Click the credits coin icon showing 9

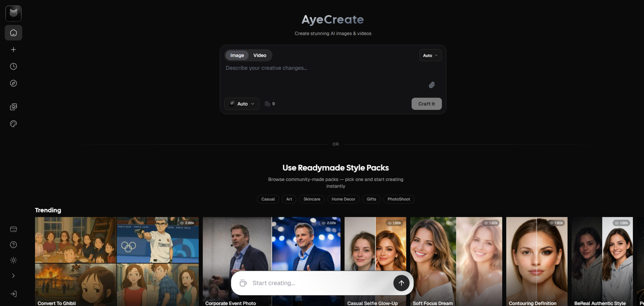[x=267, y=104]
